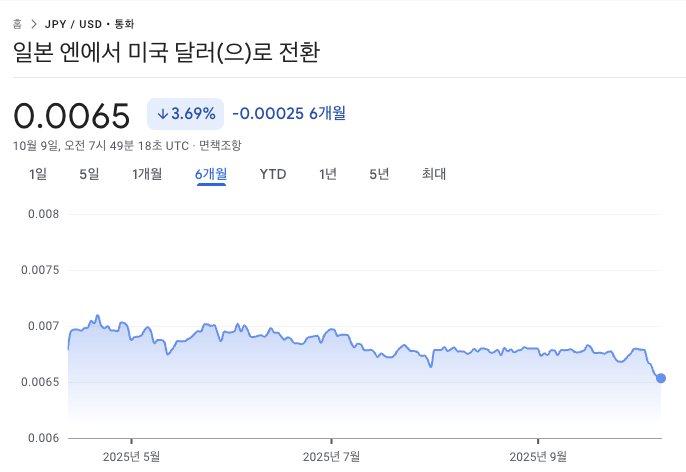
Task: Click the 0.0075 y-axis gridline label
Action: pyautogui.click(x=42, y=270)
